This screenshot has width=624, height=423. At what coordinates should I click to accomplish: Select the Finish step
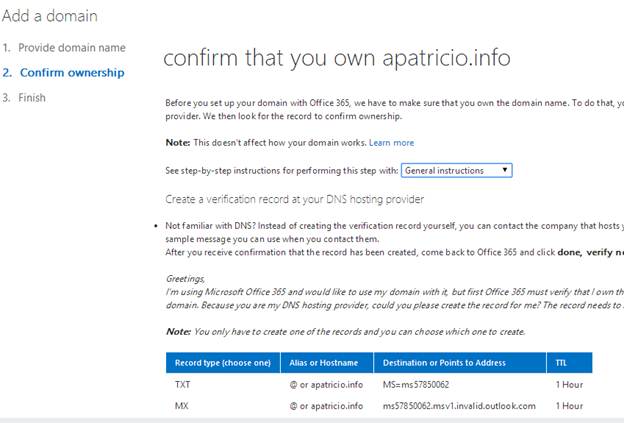coord(24,97)
